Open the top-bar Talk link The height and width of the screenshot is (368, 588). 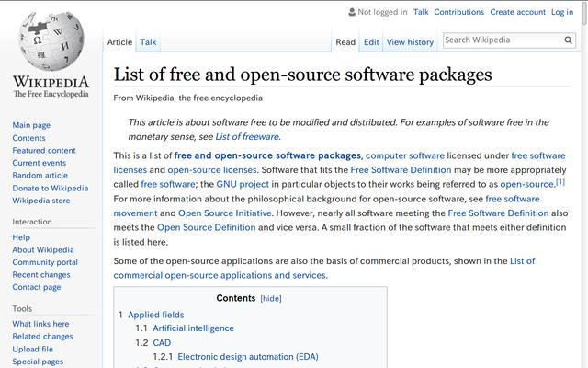tap(421, 12)
